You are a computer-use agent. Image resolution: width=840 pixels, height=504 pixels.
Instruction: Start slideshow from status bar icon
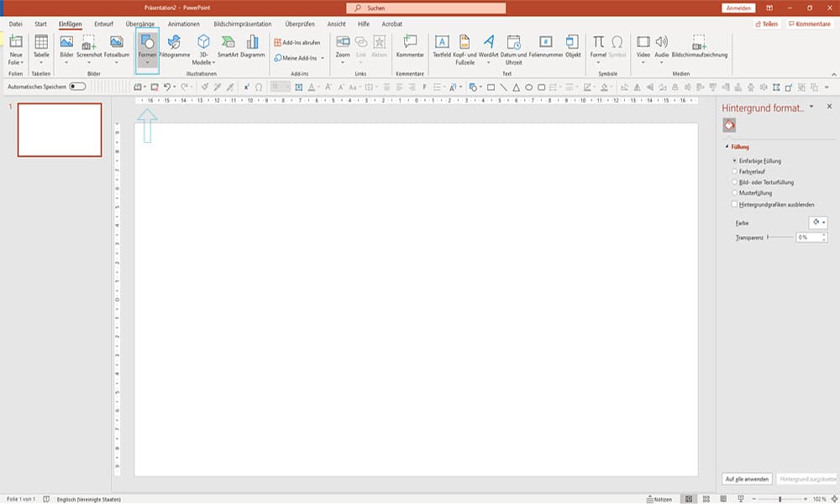[x=741, y=499]
